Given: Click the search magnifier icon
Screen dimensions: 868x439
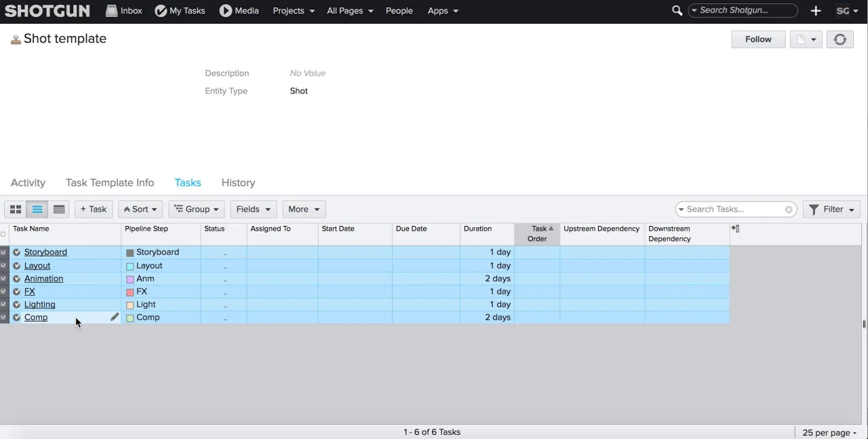Looking at the screenshot, I should click(677, 11).
